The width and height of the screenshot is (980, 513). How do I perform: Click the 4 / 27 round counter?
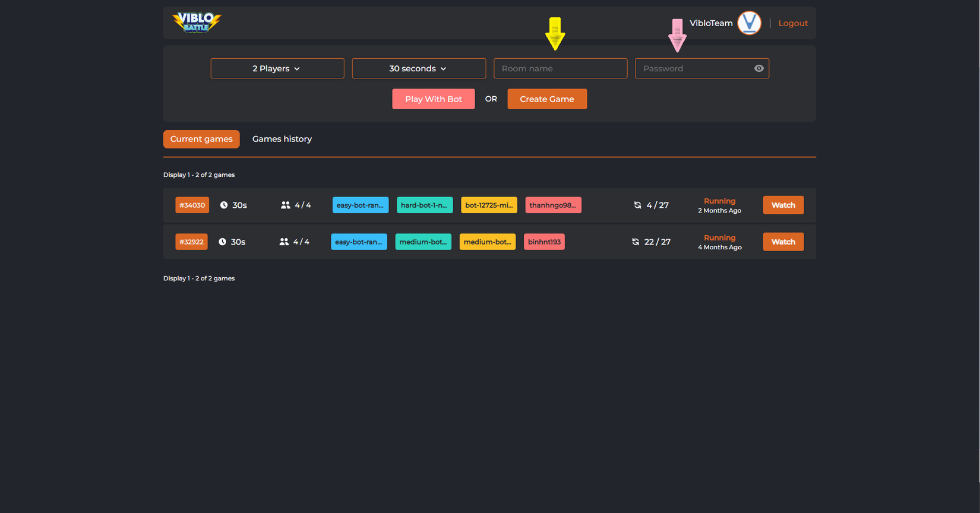pos(657,205)
